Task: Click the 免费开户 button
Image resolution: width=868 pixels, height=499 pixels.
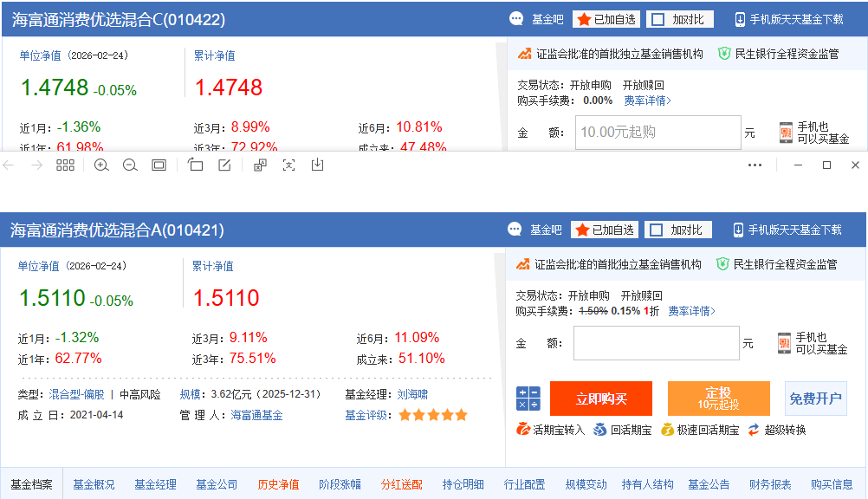Action: pyautogui.click(x=815, y=399)
